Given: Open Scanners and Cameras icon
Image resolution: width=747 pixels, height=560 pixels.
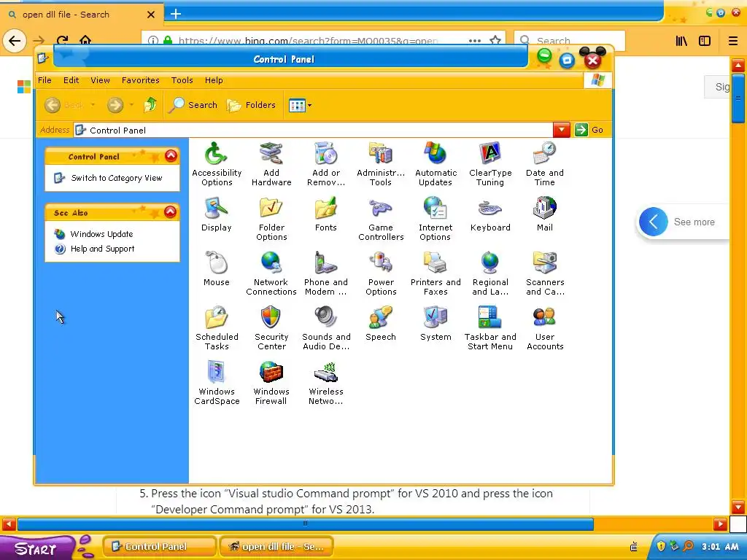Looking at the screenshot, I should (544, 273).
